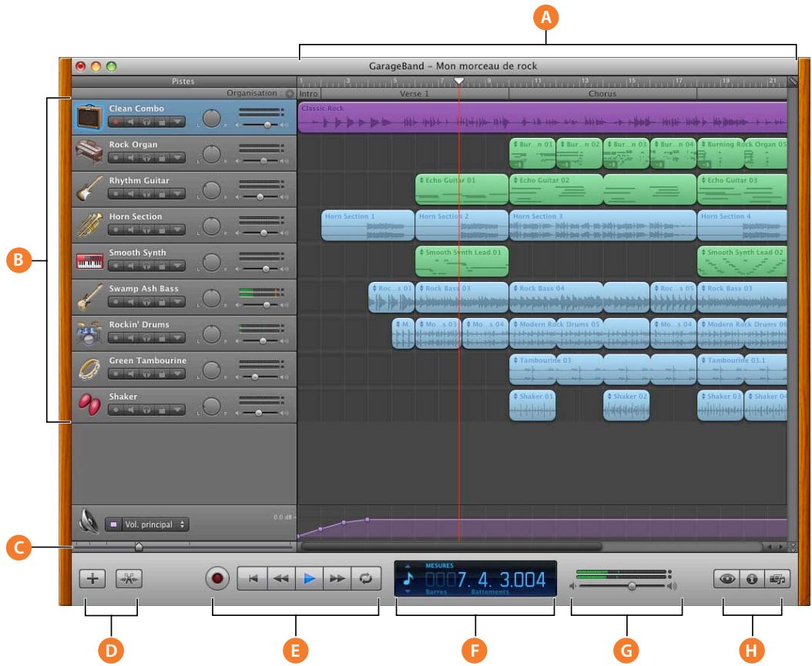
Task: Select the Verse 1 arrangement region
Action: (x=414, y=94)
